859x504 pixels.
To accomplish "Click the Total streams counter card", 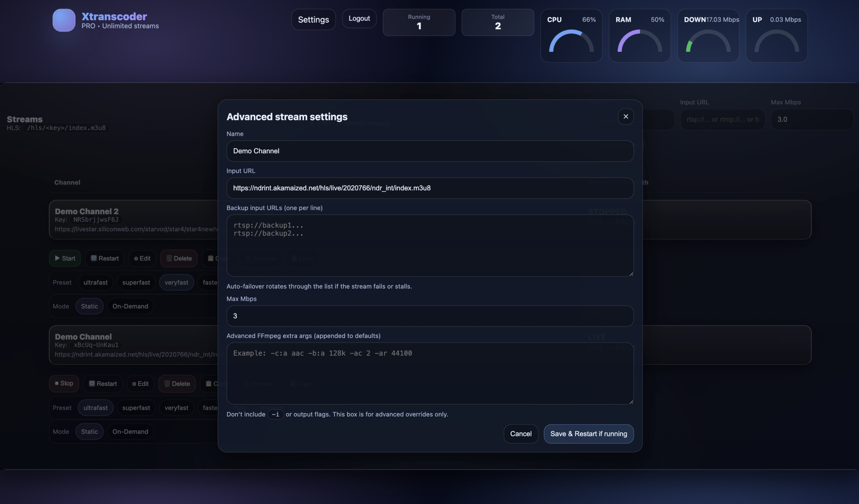I will [498, 22].
